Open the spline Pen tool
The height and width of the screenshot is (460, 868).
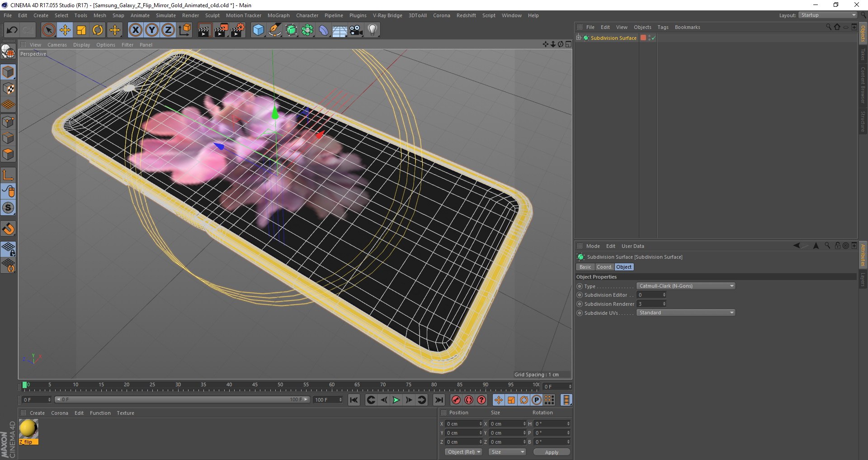click(x=274, y=30)
